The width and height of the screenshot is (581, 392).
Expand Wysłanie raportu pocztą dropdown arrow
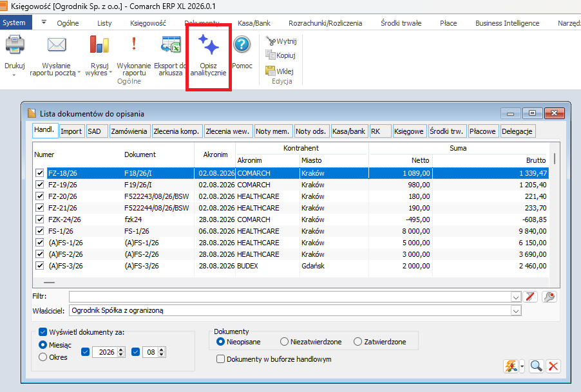click(x=79, y=73)
